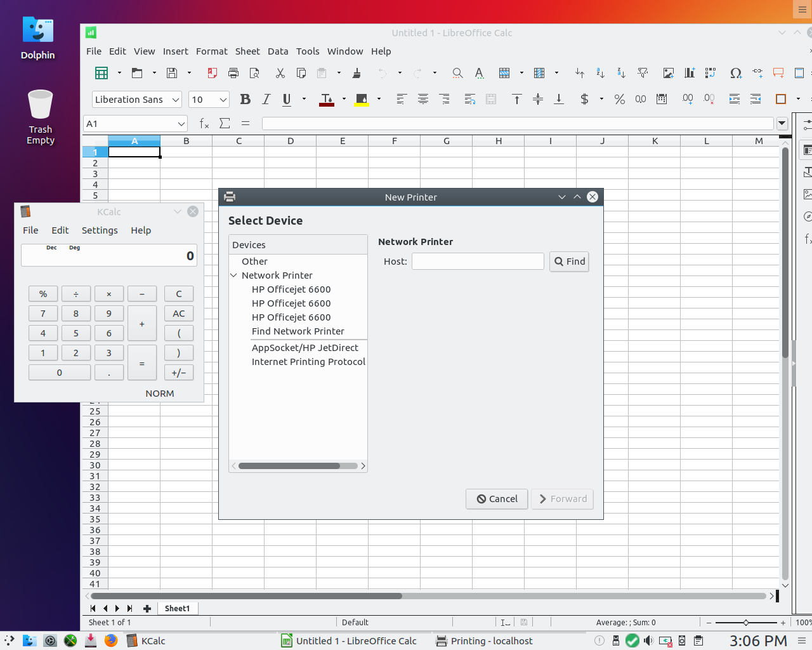Click the Spelling check icon

click(479, 73)
